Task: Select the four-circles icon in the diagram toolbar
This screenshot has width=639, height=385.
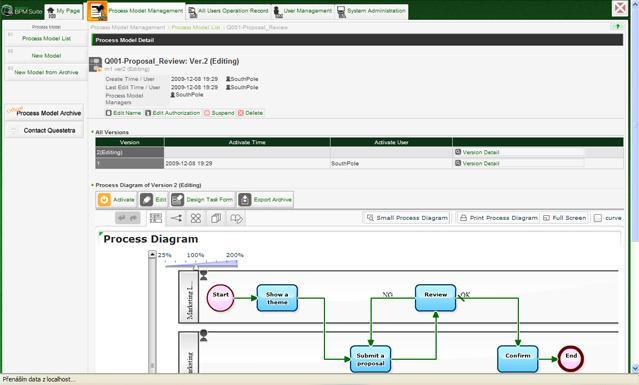Action: (196, 218)
